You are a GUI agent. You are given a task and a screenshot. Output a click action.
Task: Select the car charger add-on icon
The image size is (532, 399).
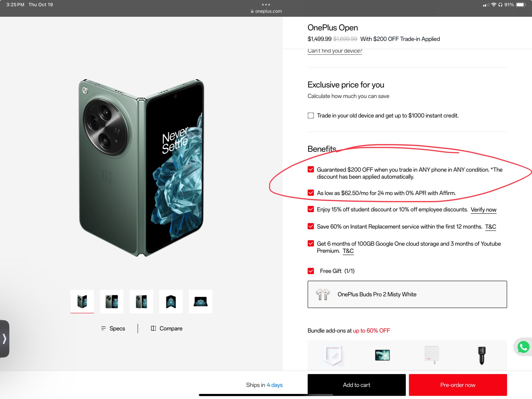pyautogui.click(x=481, y=355)
